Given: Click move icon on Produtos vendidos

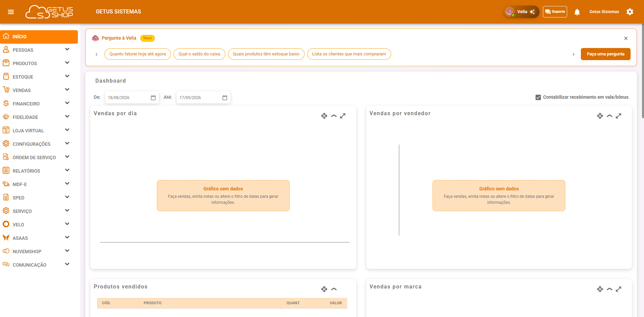Looking at the screenshot, I should point(324,289).
